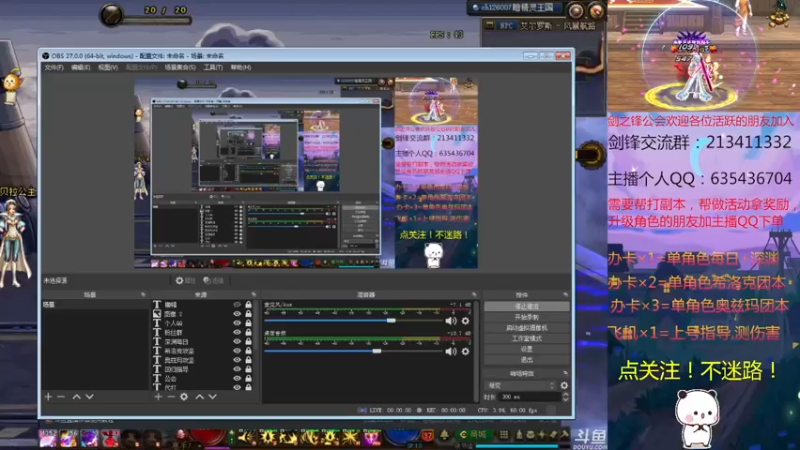800x450 pixels.
Task: Click the 回城 button in game bar
Action: coord(472,435)
